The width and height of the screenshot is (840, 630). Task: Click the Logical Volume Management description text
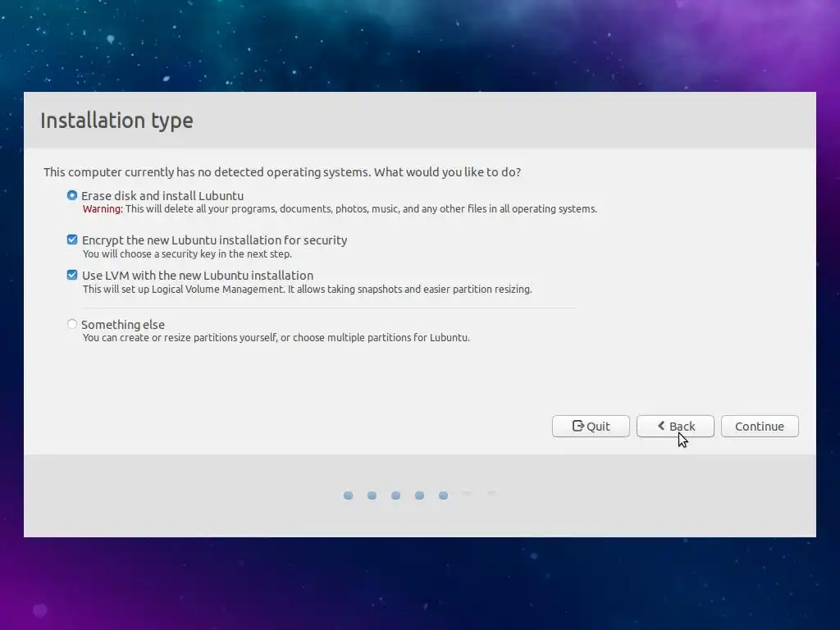(307, 290)
